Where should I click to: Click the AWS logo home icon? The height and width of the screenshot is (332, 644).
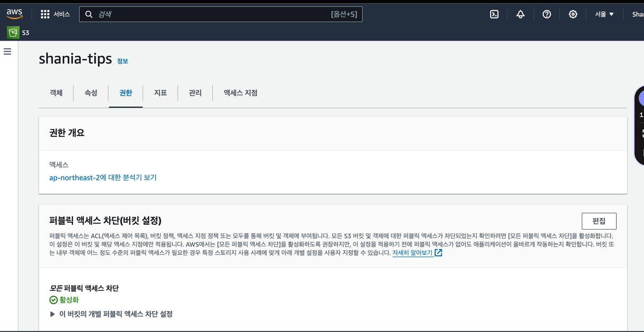pos(15,14)
